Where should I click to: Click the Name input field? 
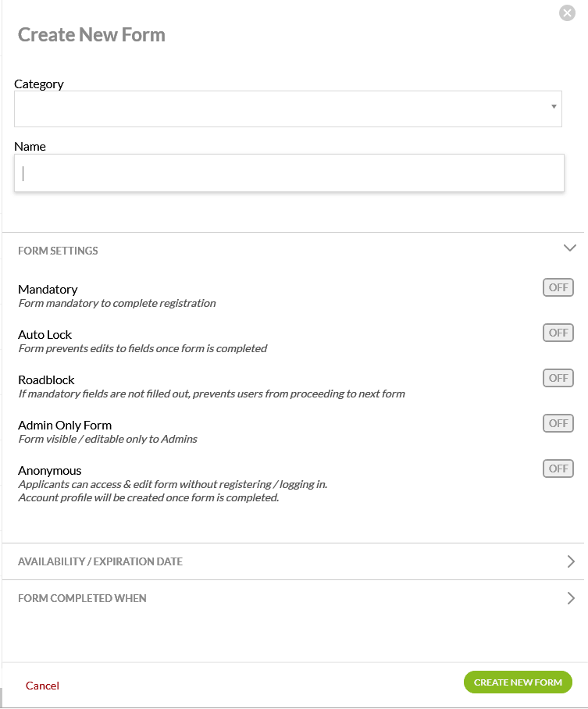(x=289, y=173)
